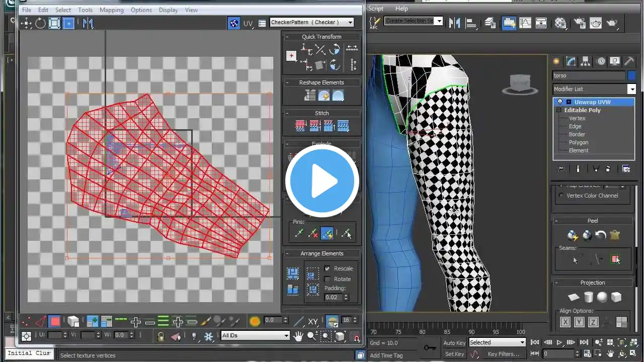Enable the Rotate checkbox

(328, 279)
